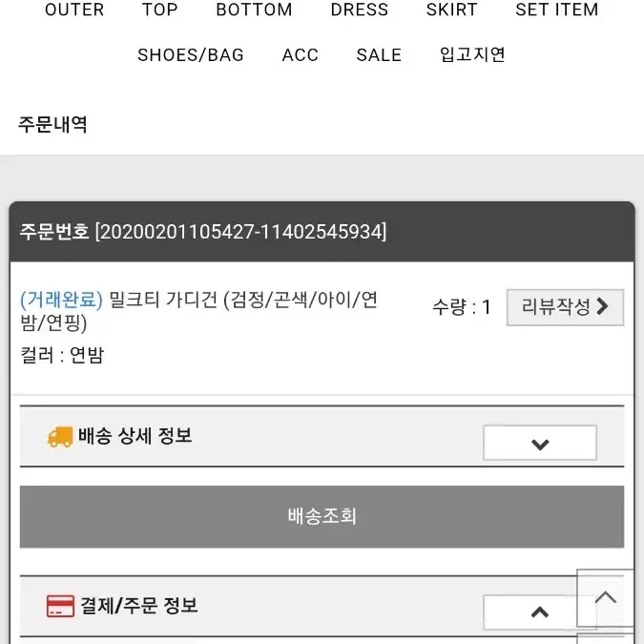Open the 밀크티 가디건 product link
Image resolution: width=644 pixels, height=644 pixels.
pyautogui.click(x=198, y=311)
